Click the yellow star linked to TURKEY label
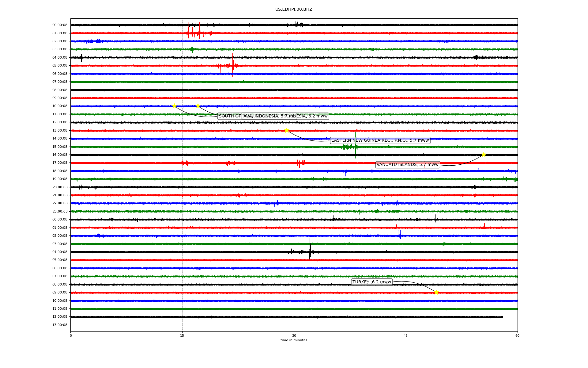588x368 pixels. coord(436,292)
